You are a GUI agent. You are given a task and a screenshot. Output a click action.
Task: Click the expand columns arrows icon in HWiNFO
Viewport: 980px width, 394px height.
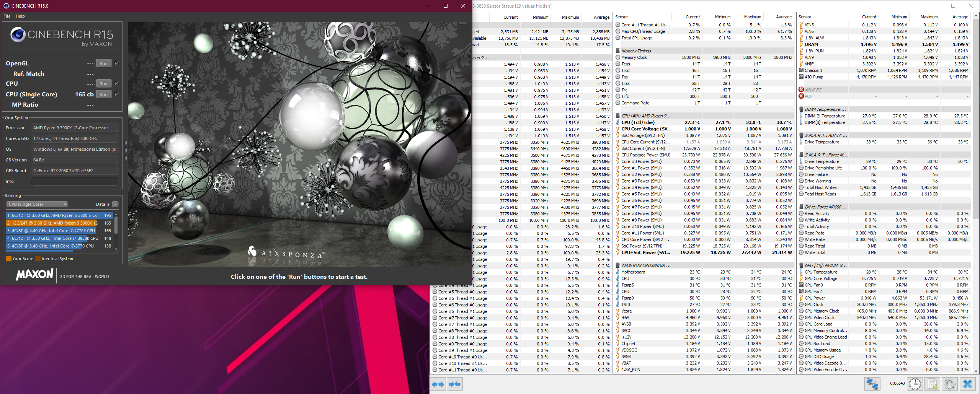[x=438, y=384]
